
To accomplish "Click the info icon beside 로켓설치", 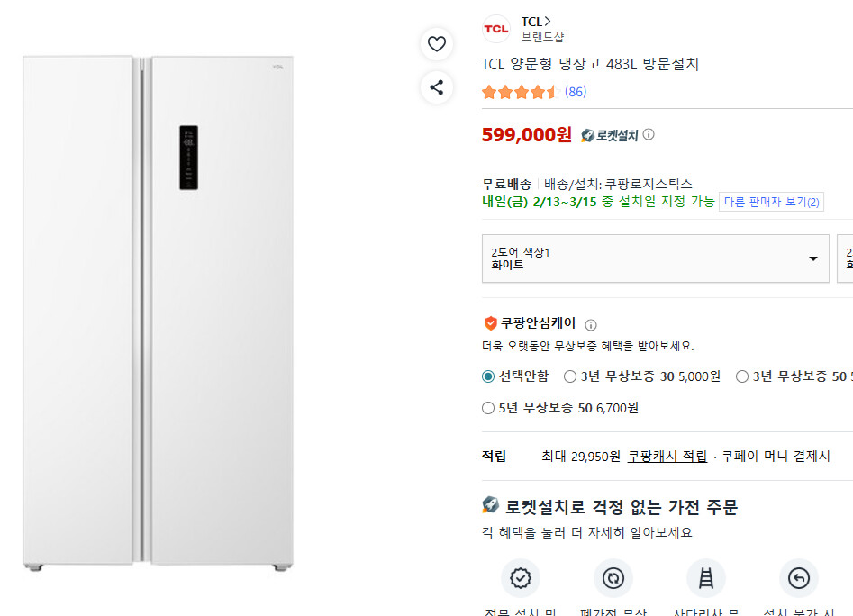I will tap(649, 135).
